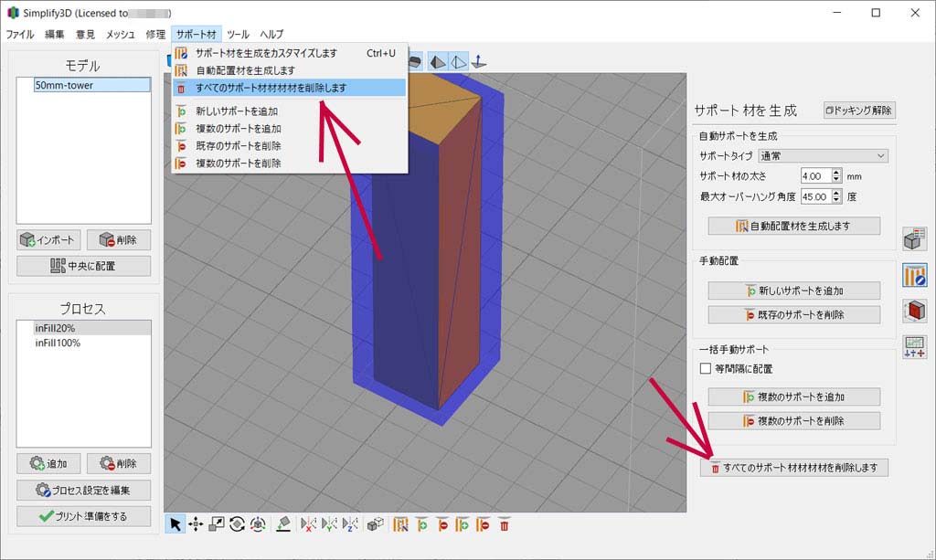Click the red trash icon in bottom toolbar
This screenshot has width=936, height=560.
[x=504, y=524]
